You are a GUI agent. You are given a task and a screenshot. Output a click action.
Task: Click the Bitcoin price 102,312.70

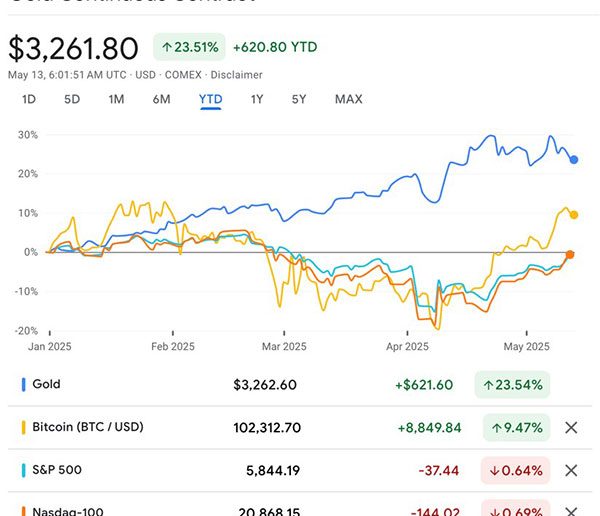267,428
